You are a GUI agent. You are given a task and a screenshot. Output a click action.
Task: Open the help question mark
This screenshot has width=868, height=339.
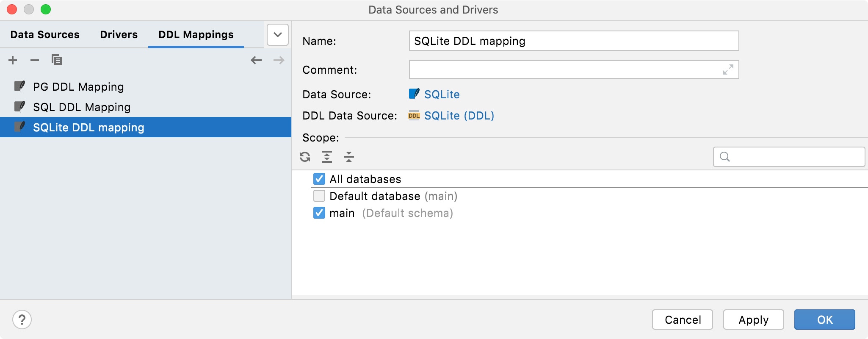point(22,320)
